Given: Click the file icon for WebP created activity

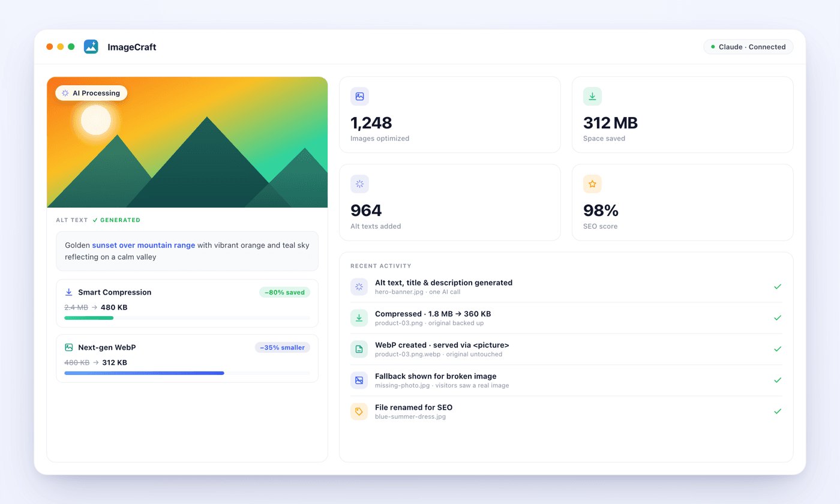Looking at the screenshot, I should (x=359, y=349).
